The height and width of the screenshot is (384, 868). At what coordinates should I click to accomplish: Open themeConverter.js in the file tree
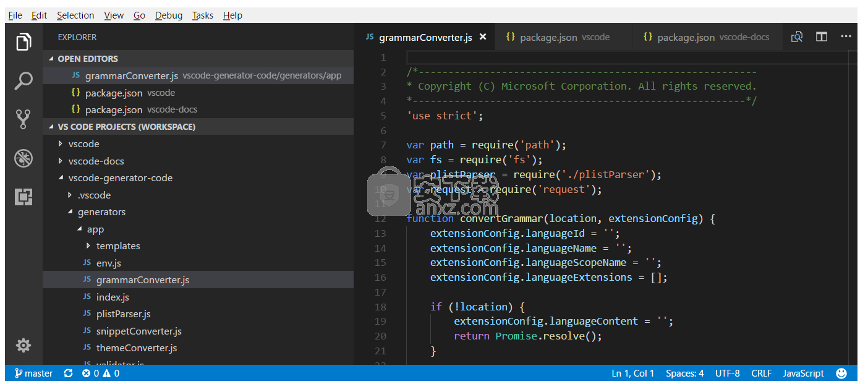(198, 348)
